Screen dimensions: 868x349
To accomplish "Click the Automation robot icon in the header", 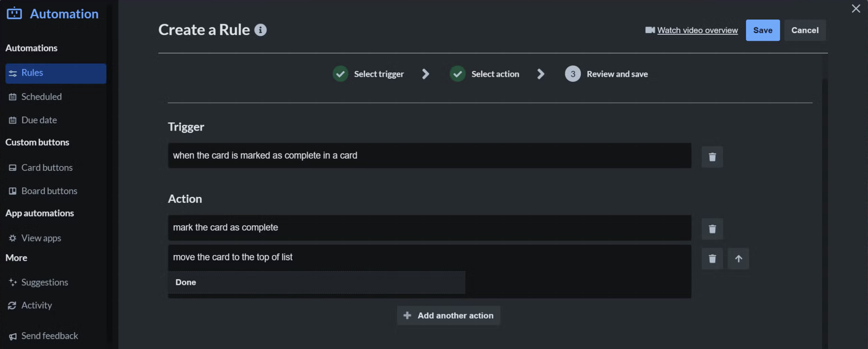I will (14, 13).
